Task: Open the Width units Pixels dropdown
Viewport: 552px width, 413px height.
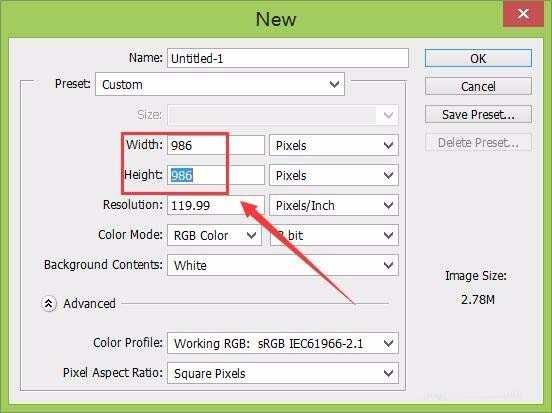Action: click(334, 145)
